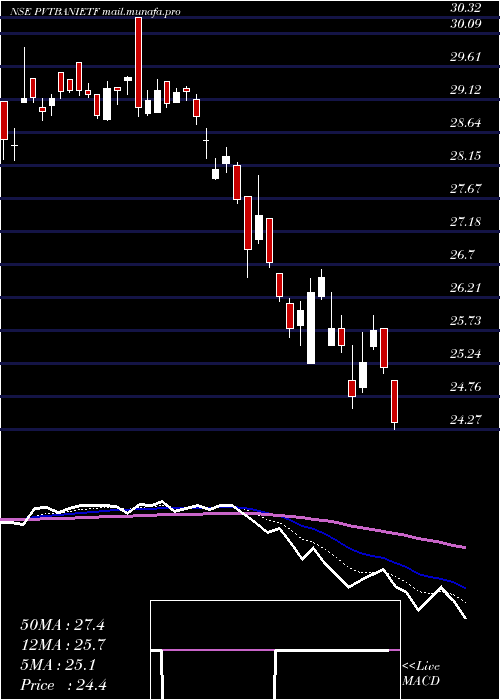Click the 26.7 price axis label
This screenshot has width=500, height=700.
[462, 254]
